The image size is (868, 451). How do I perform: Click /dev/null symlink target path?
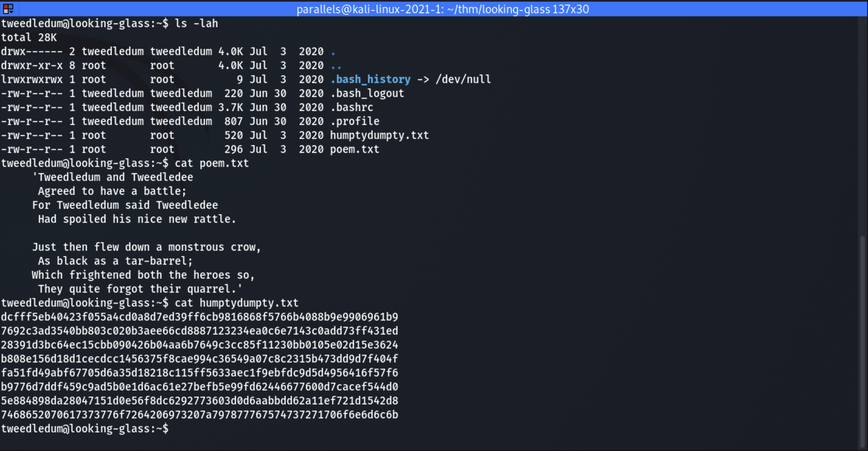463,80
